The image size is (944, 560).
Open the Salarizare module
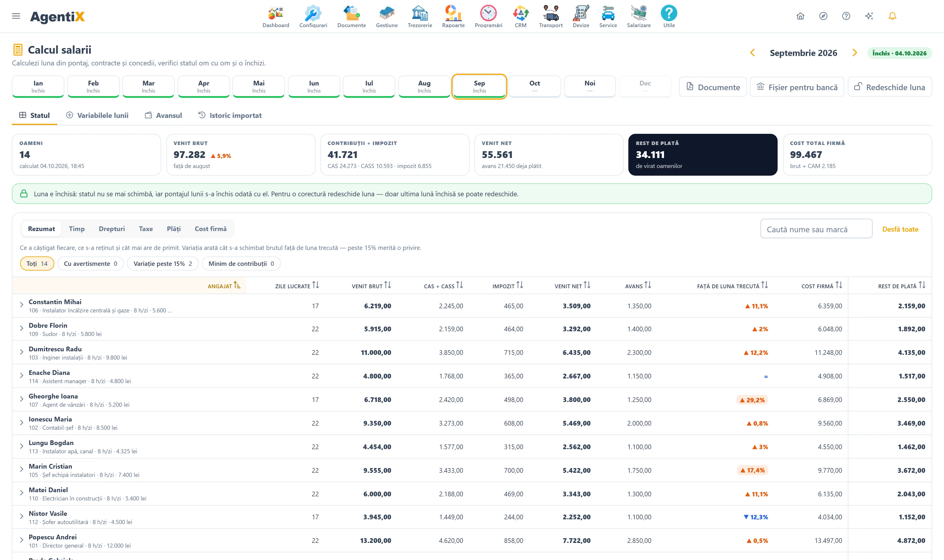pos(638,17)
